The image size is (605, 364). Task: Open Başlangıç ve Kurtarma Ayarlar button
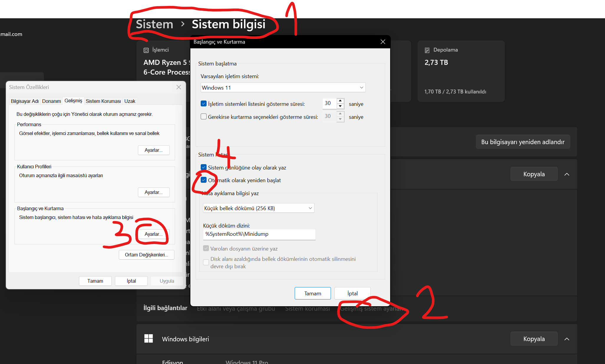[154, 234]
